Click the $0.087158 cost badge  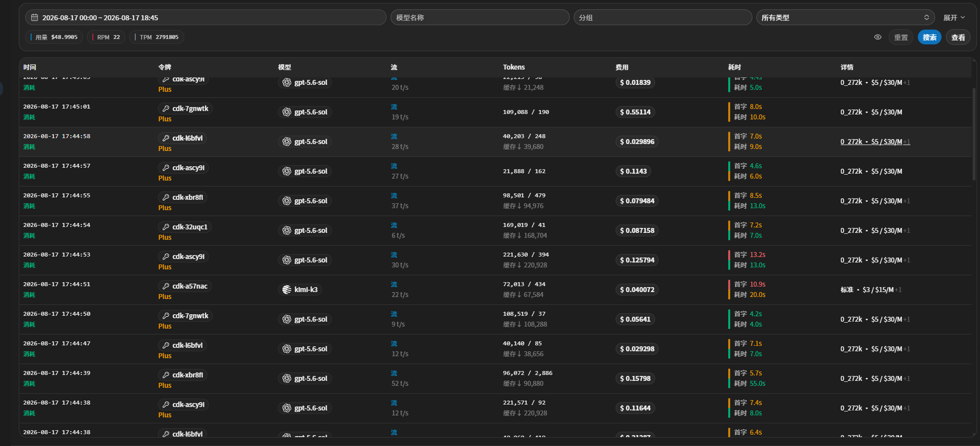coord(637,230)
